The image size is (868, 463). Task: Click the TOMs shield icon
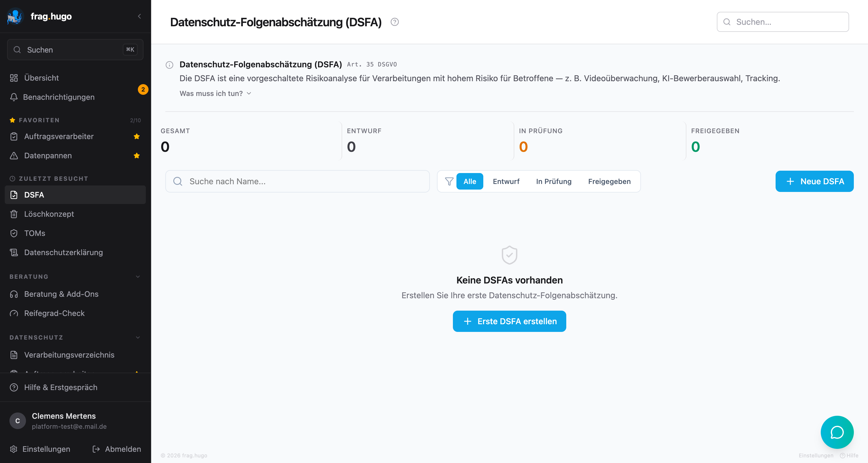click(14, 233)
